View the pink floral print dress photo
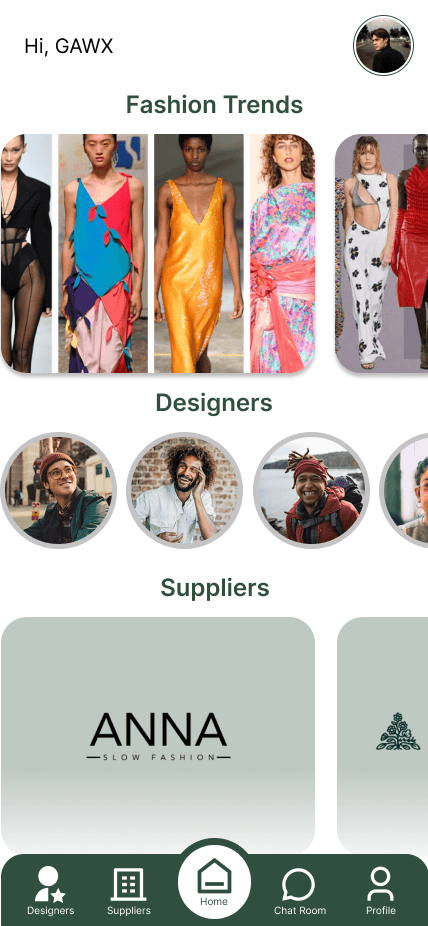The width and height of the screenshot is (428, 926). click(x=282, y=253)
